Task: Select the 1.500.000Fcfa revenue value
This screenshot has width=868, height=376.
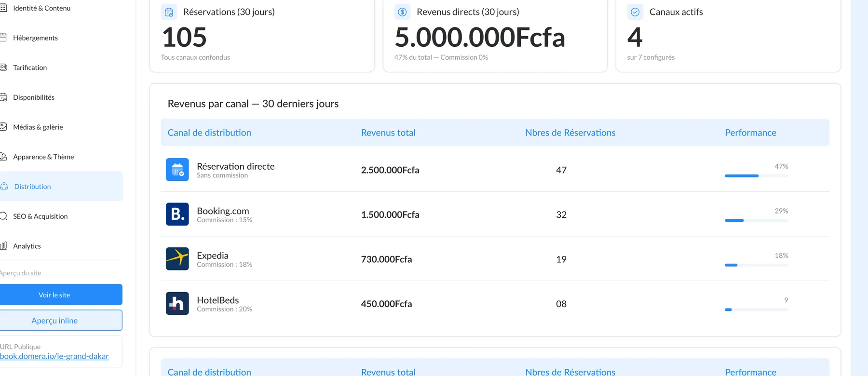Action: 390,215
